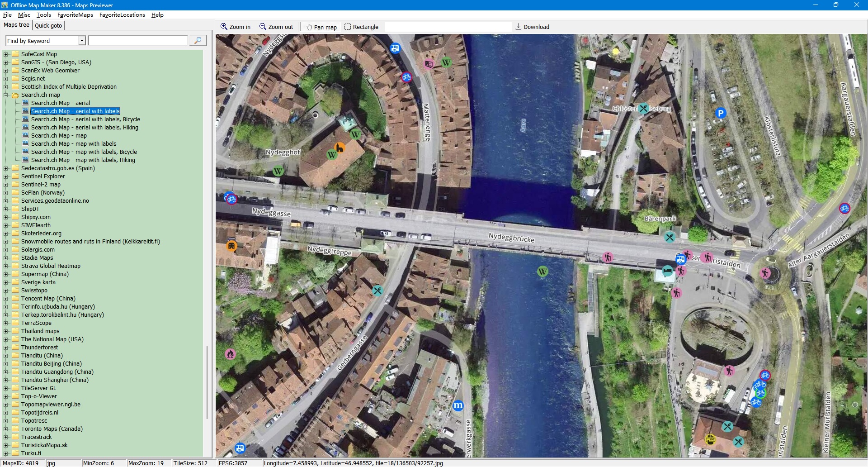Open the Tools menu

(x=44, y=15)
